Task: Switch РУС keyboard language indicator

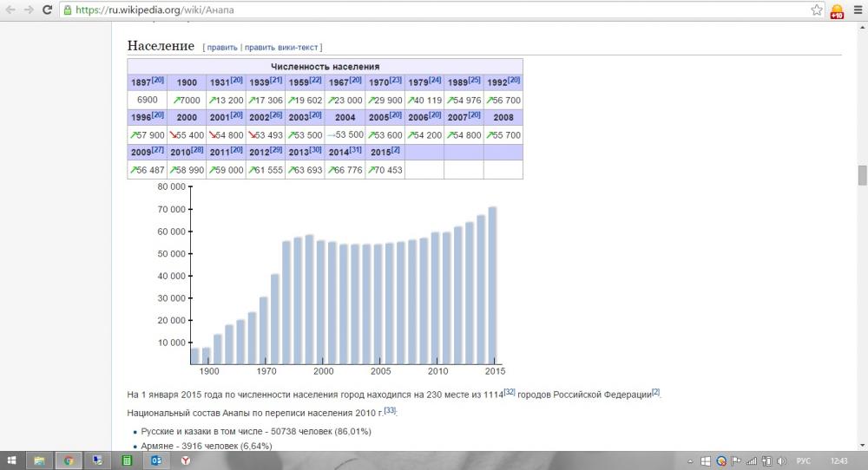Action: 803,461
